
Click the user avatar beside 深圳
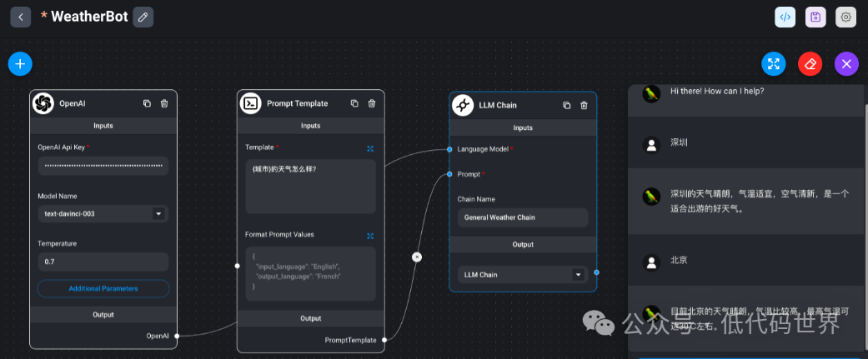pos(651,145)
